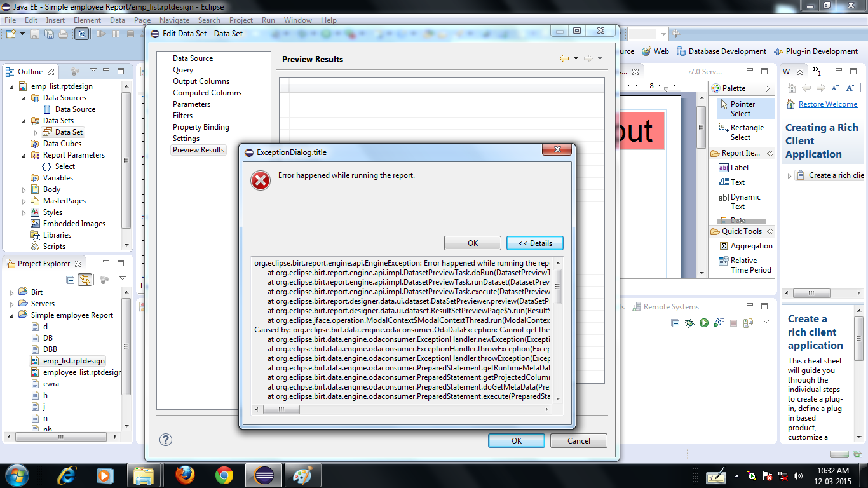Screen dimensions: 868x488
Task: Click Home icon in cheat sheet toolbar
Action: (x=792, y=88)
